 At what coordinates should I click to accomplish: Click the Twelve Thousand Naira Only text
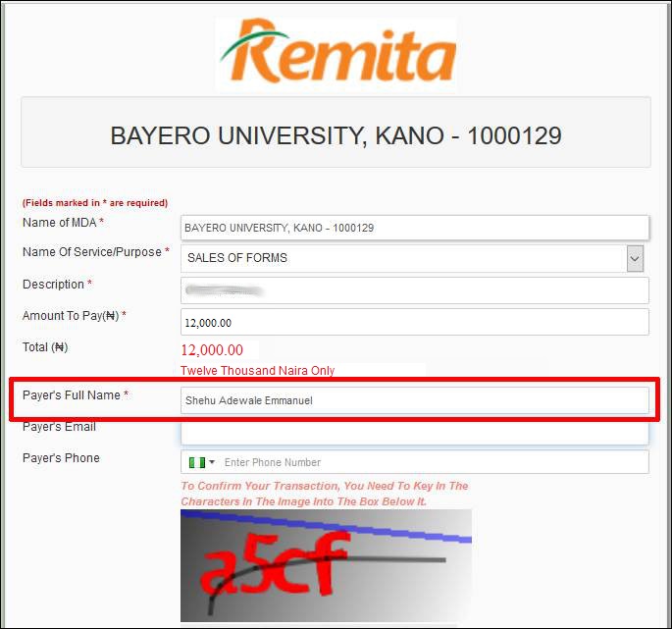pos(257,371)
